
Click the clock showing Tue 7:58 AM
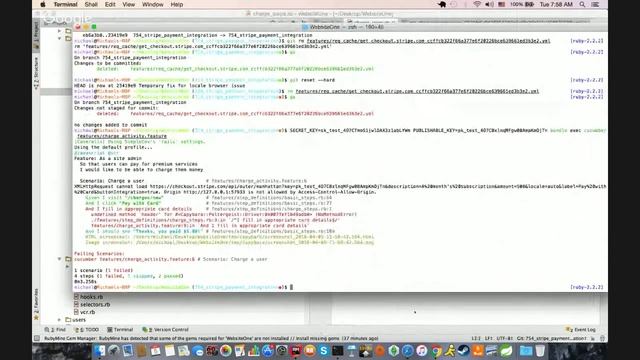(x=556, y=4)
